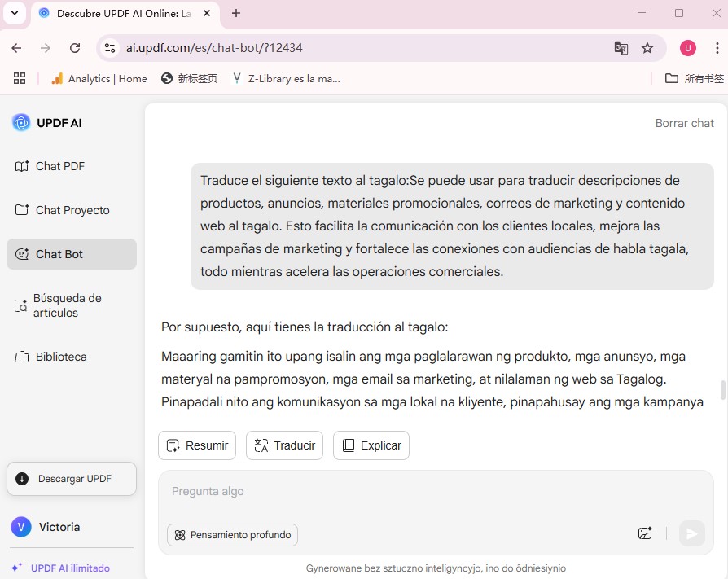The image size is (728, 579).
Task: Reload the page
Action: click(x=75, y=48)
